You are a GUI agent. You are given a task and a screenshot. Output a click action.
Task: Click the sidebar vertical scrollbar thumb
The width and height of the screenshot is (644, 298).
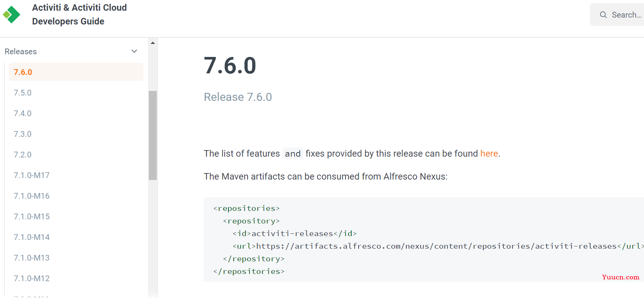coord(153,135)
